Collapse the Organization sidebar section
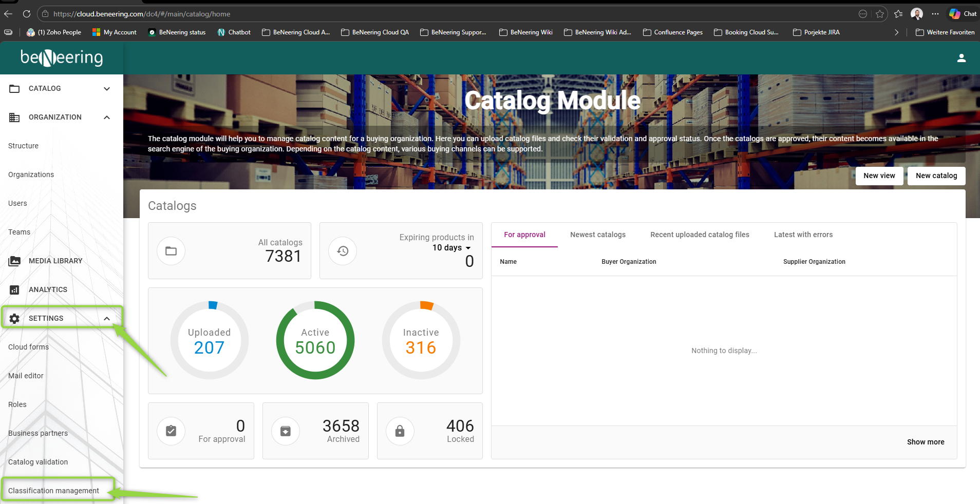The image size is (980, 504). [x=107, y=118]
